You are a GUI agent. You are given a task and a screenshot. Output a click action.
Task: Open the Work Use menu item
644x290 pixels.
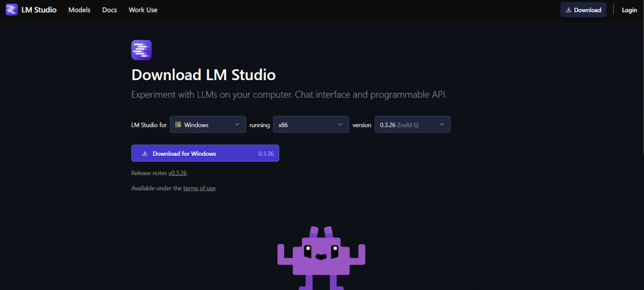pyautogui.click(x=143, y=10)
